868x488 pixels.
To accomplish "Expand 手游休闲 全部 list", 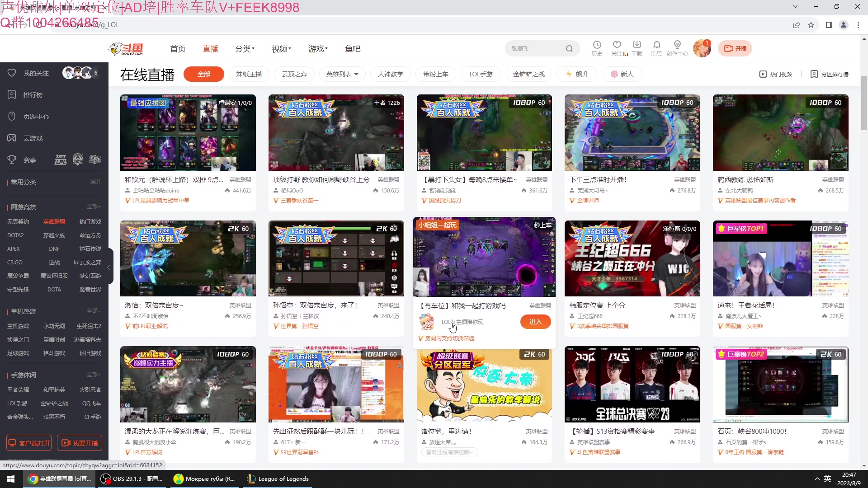I will [94, 375].
